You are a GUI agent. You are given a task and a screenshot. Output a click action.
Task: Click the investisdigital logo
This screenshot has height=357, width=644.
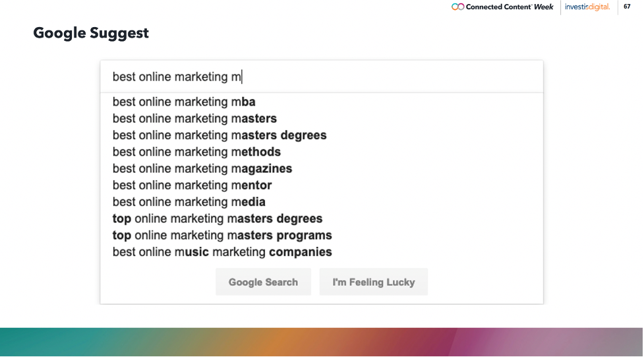pyautogui.click(x=587, y=7)
